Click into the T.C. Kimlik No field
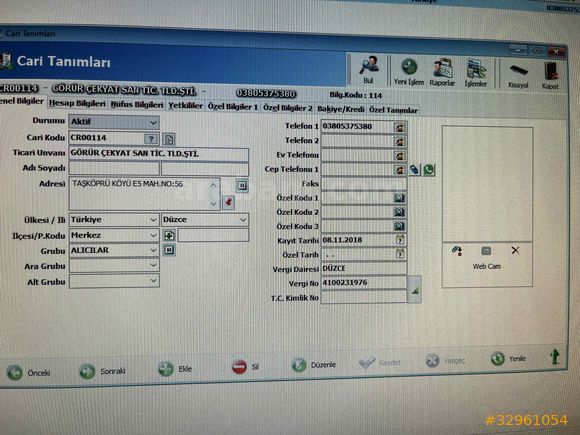Screen dimensions: 580x435 pos(364,297)
